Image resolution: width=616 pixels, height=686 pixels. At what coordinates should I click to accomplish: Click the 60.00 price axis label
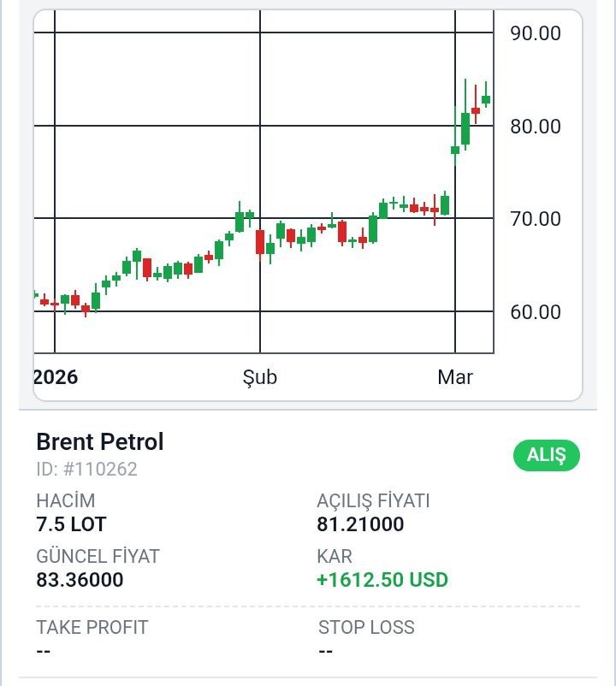click(535, 312)
